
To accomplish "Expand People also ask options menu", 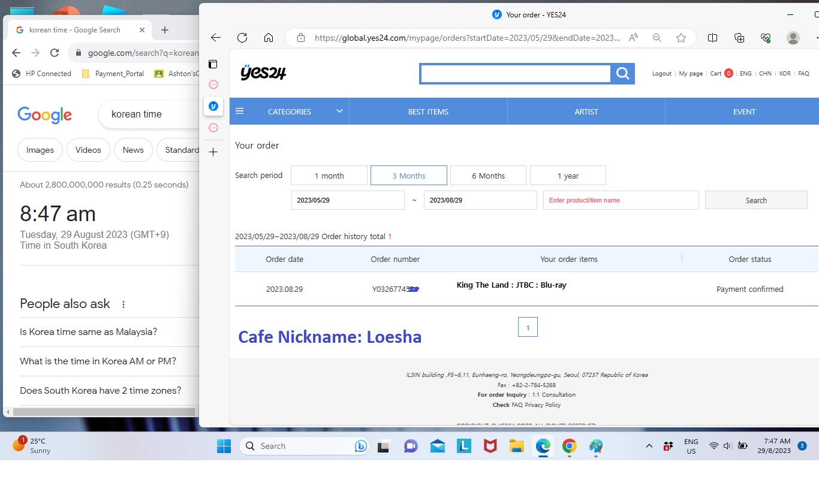I will tap(124, 304).
